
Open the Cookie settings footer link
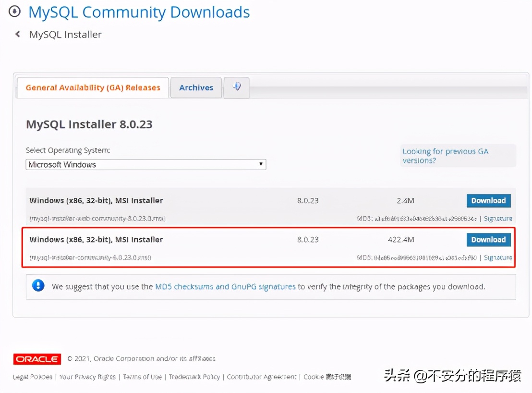327,377
